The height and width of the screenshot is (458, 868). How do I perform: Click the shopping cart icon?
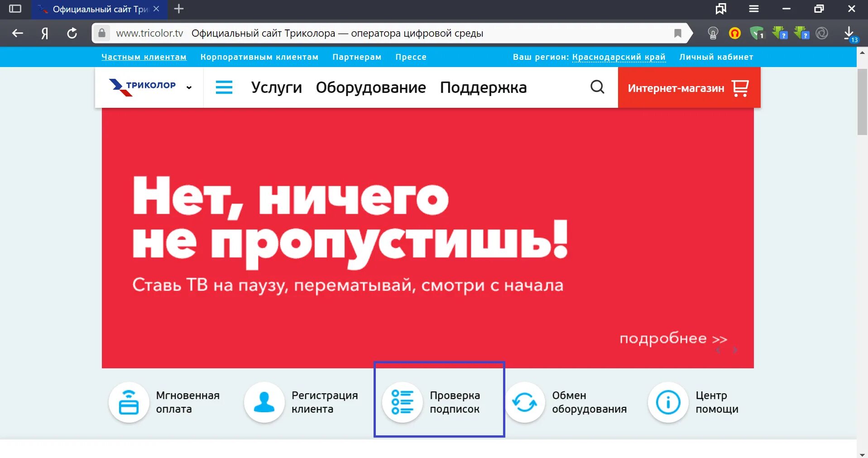click(x=740, y=88)
